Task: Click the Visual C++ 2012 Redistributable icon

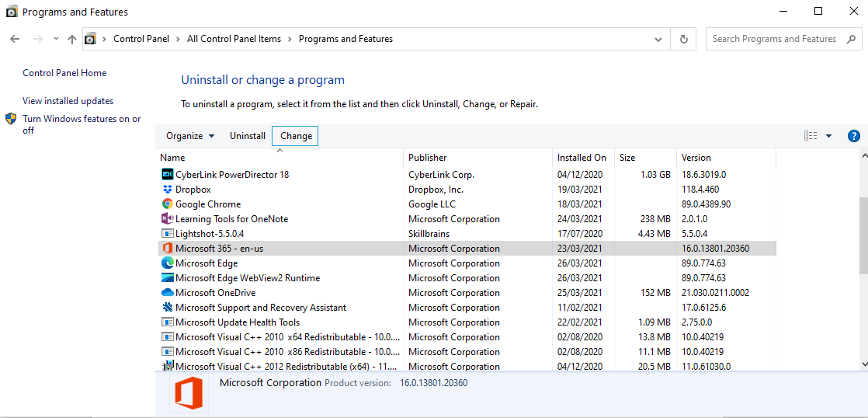Action: pyautogui.click(x=167, y=365)
